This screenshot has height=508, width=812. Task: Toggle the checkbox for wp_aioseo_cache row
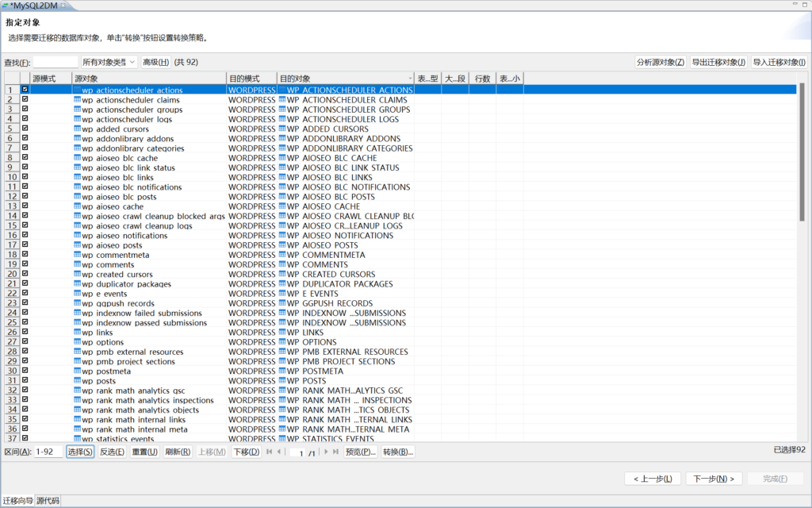(x=25, y=206)
